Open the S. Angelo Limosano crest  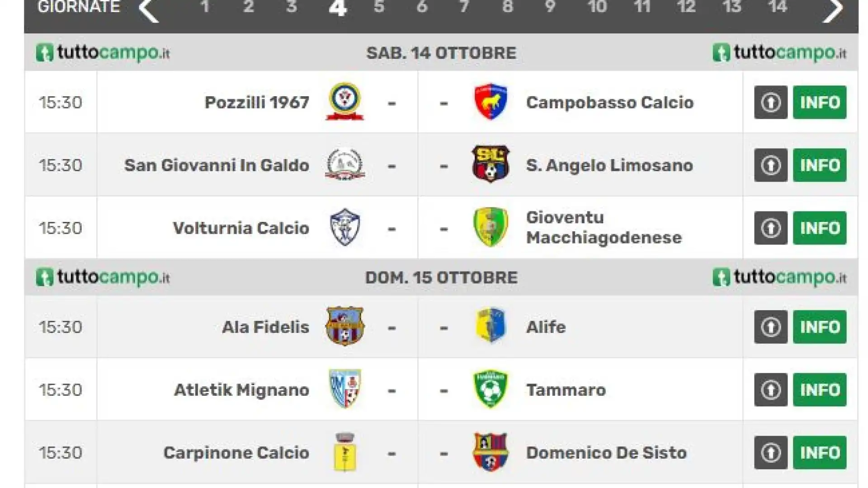[491, 164]
